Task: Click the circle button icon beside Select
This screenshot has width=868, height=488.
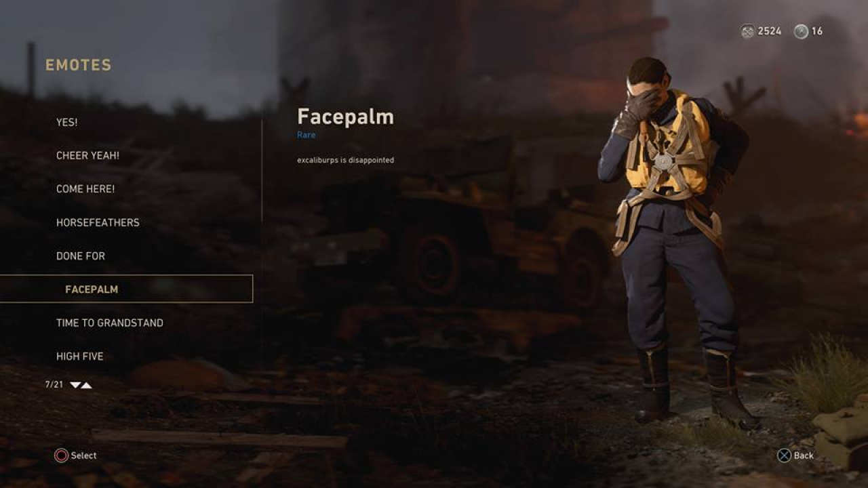Action: pos(61,455)
